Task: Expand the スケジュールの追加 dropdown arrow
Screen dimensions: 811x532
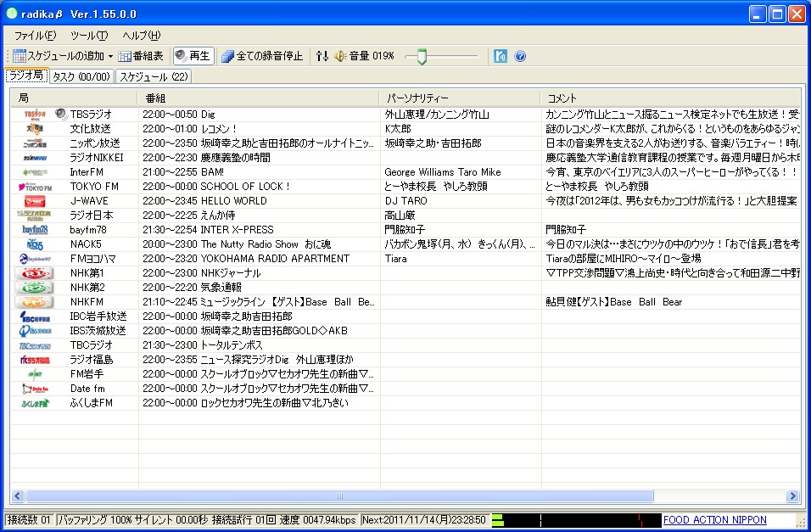Action: click(x=110, y=56)
